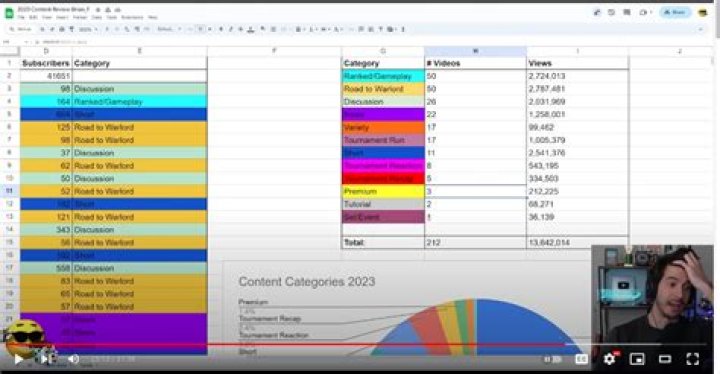Select row 11 header

click(9, 191)
